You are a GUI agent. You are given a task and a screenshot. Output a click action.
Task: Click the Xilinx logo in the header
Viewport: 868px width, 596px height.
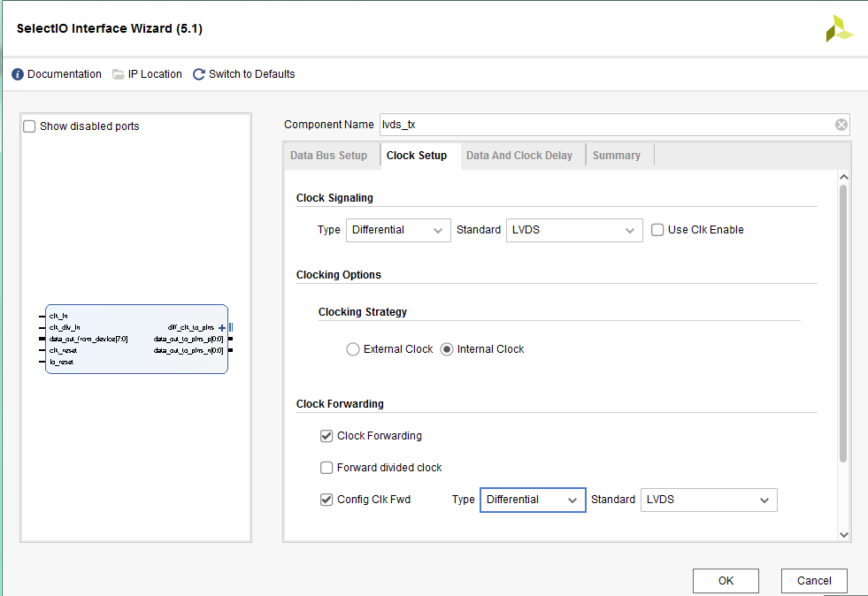pyautogui.click(x=839, y=29)
